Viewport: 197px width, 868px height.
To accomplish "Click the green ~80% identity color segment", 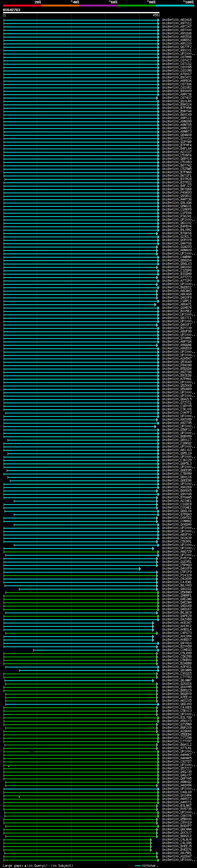I will pyautogui.click(x=137, y=6).
